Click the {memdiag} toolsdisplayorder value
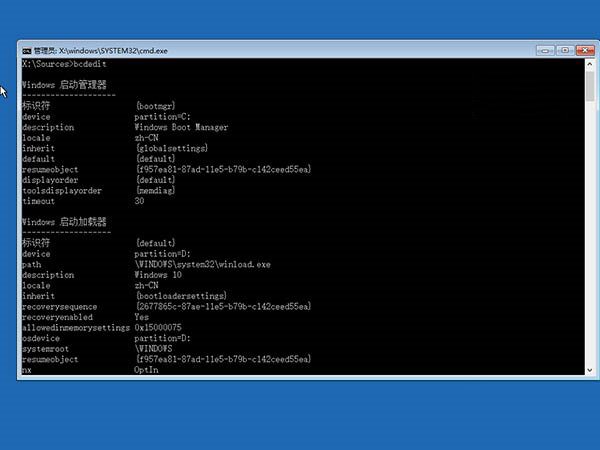 pyautogui.click(x=155, y=190)
